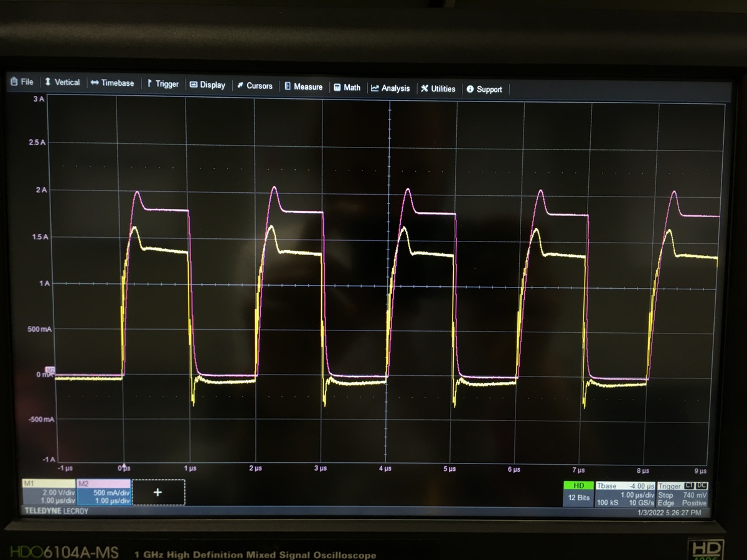Click the '1.5 A' vertical axis label
The height and width of the screenshot is (560, 747).
click(x=39, y=237)
